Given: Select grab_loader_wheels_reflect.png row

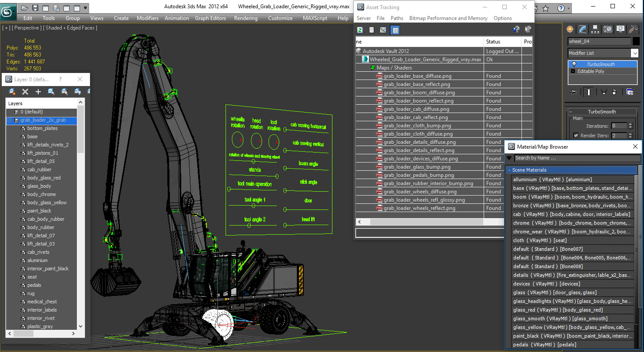Looking at the screenshot, I should pyautogui.click(x=419, y=208).
